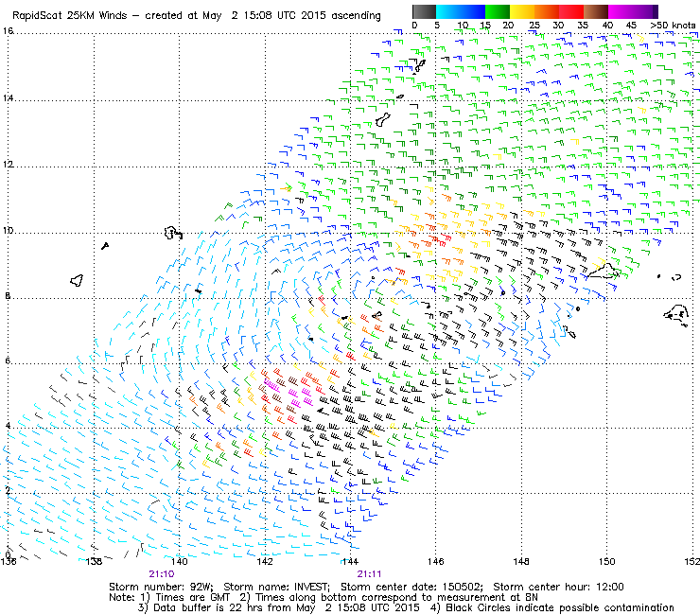Screen dimensions: 700x615
Task: Click the '4' latitude axis label
Action: coord(8,425)
